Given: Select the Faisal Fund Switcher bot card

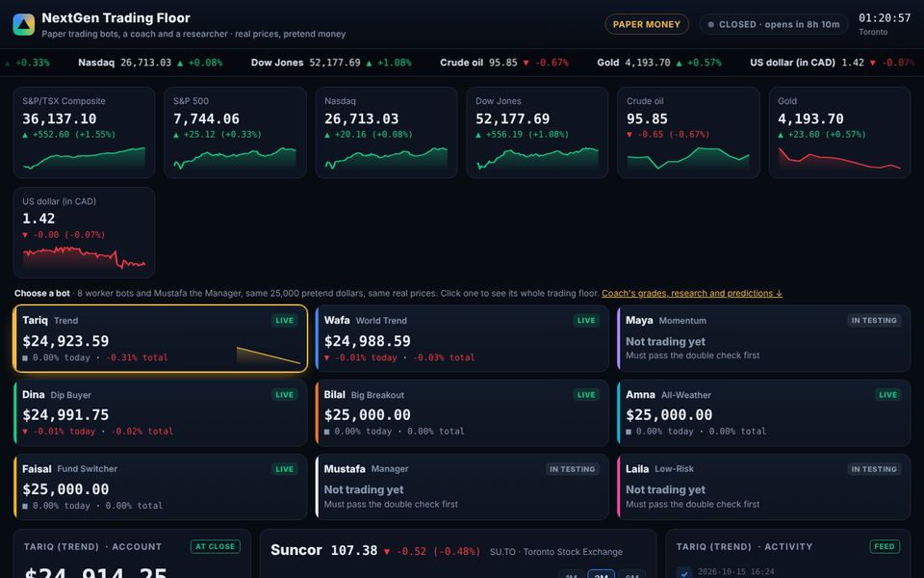Looking at the screenshot, I should pyautogui.click(x=161, y=487).
